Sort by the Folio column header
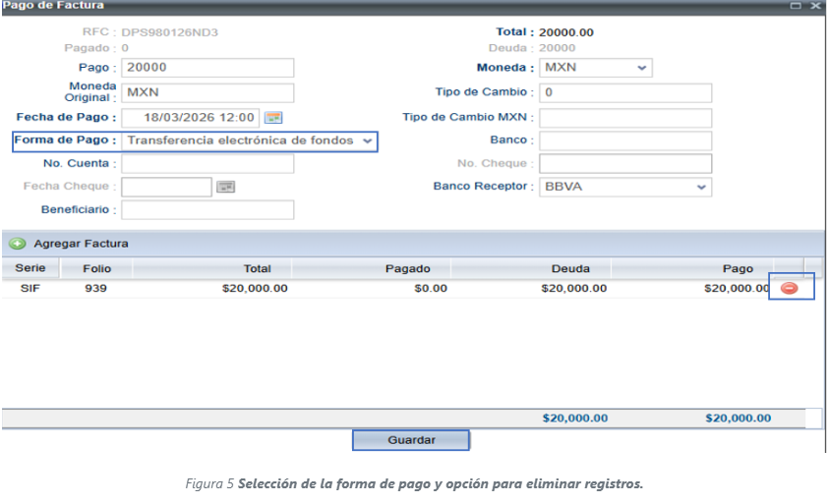 coord(95,268)
